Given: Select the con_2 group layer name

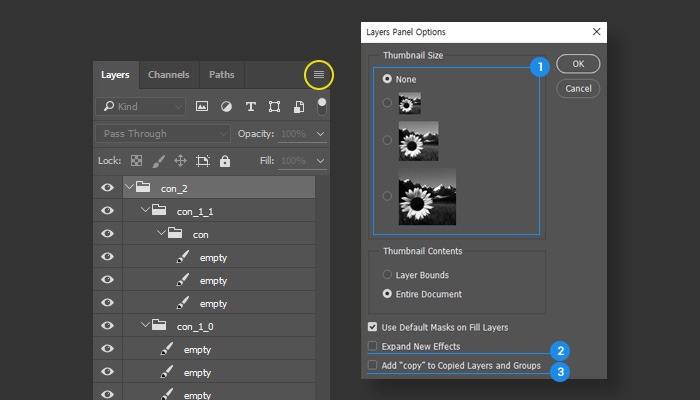Looking at the screenshot, I should click(x=174, y=189).
